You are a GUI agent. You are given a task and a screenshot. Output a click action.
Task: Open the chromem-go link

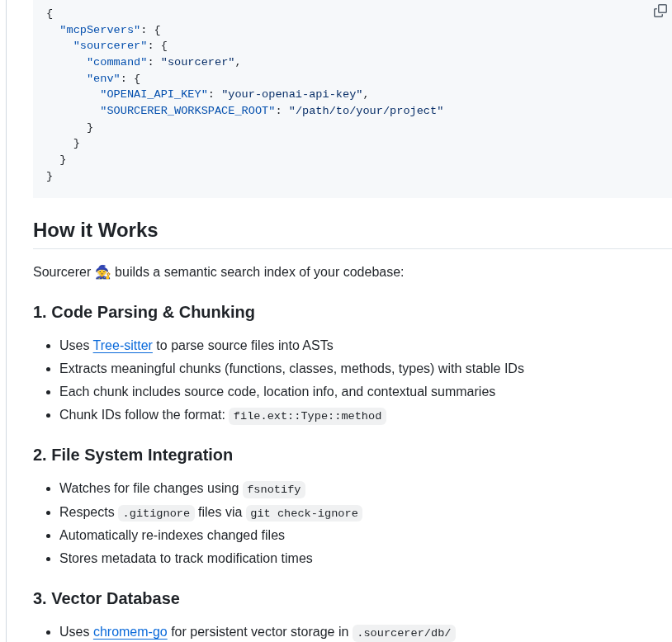pos(130,632)
